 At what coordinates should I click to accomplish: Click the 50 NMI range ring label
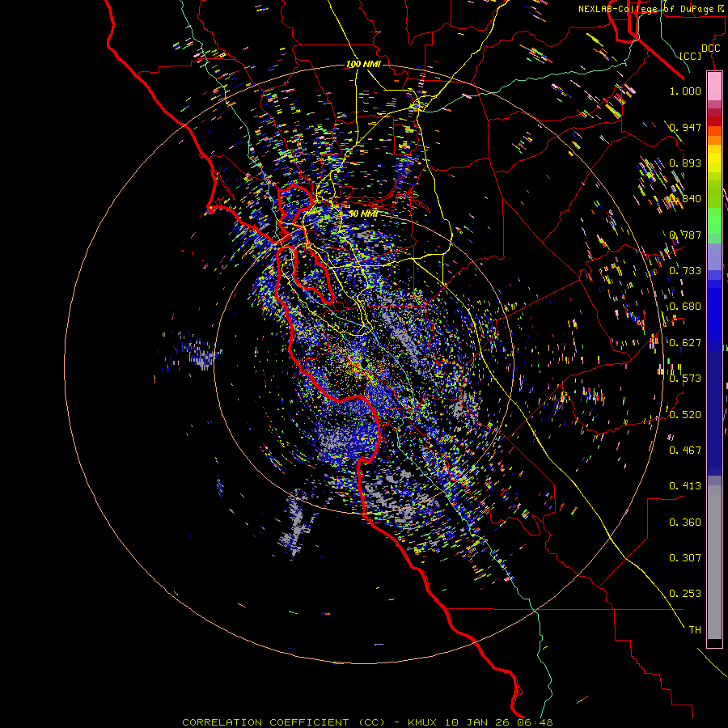point(363,214)
